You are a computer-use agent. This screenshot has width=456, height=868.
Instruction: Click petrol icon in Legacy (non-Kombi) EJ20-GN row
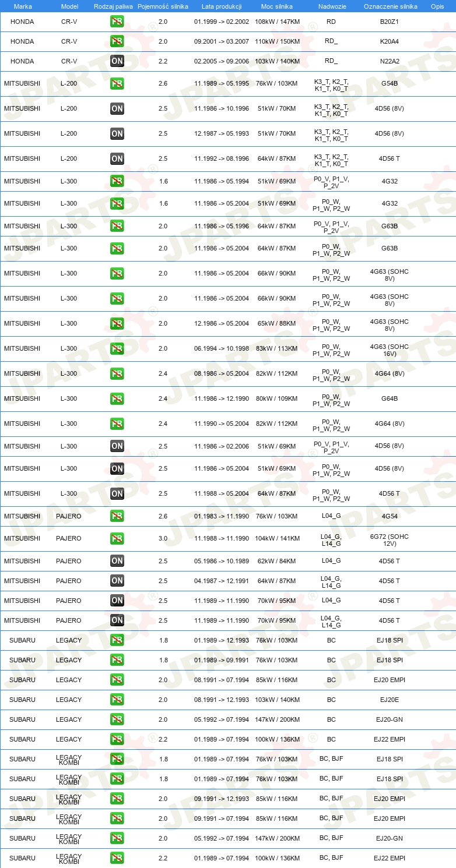pos(117,719)
